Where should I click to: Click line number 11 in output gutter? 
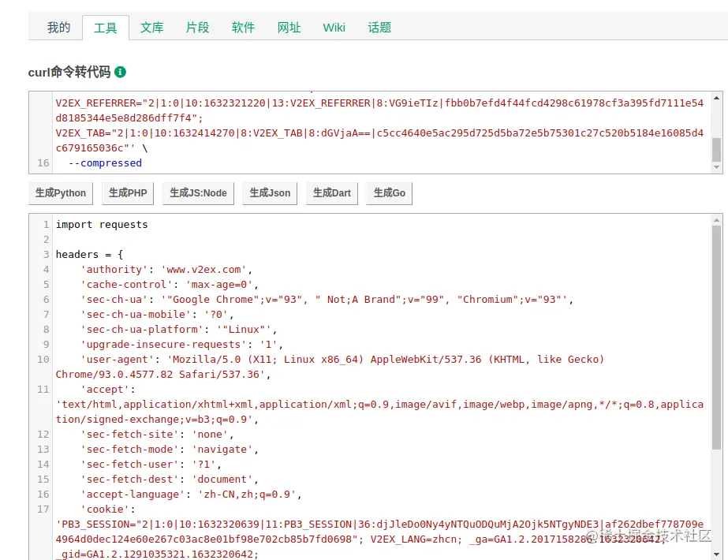43,390
